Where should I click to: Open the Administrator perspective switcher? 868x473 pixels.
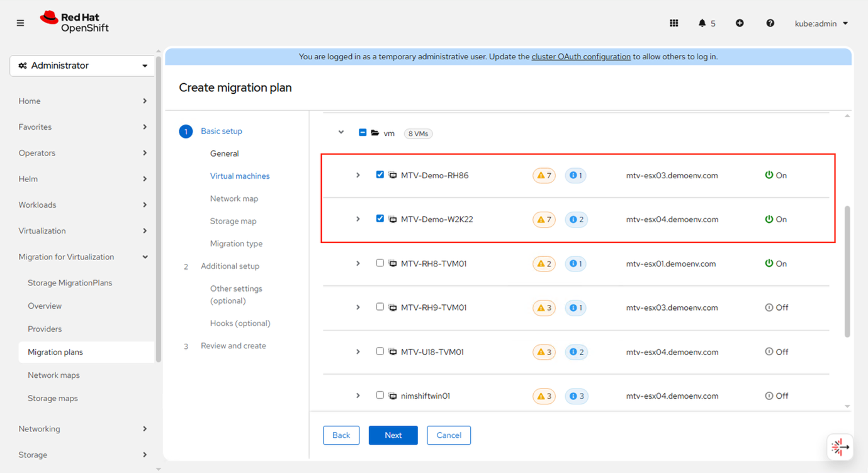point(82,65)
